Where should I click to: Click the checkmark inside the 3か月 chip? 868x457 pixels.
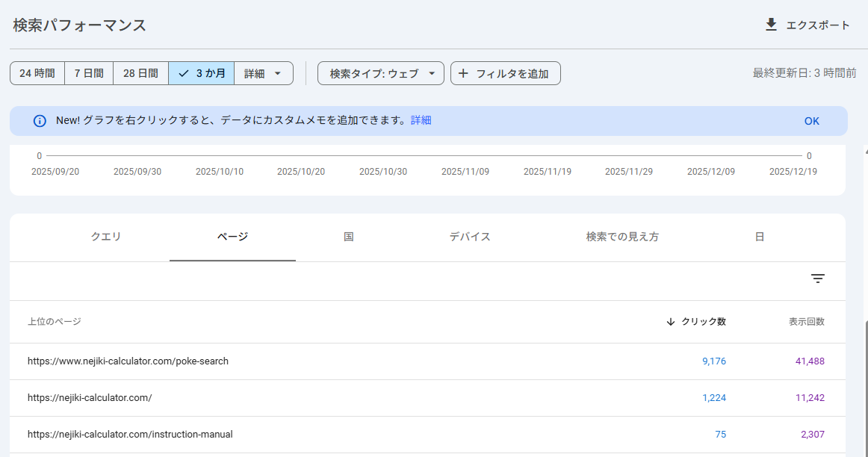pyautogui.click(x=183, y=73)
